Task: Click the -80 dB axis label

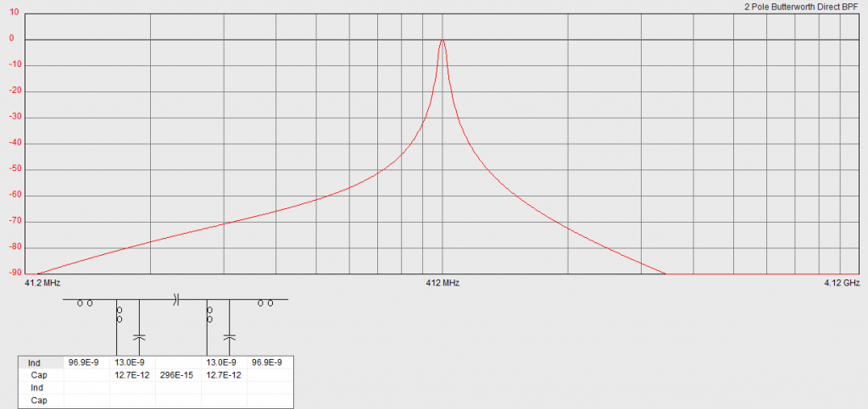Action: click(14, 247)
